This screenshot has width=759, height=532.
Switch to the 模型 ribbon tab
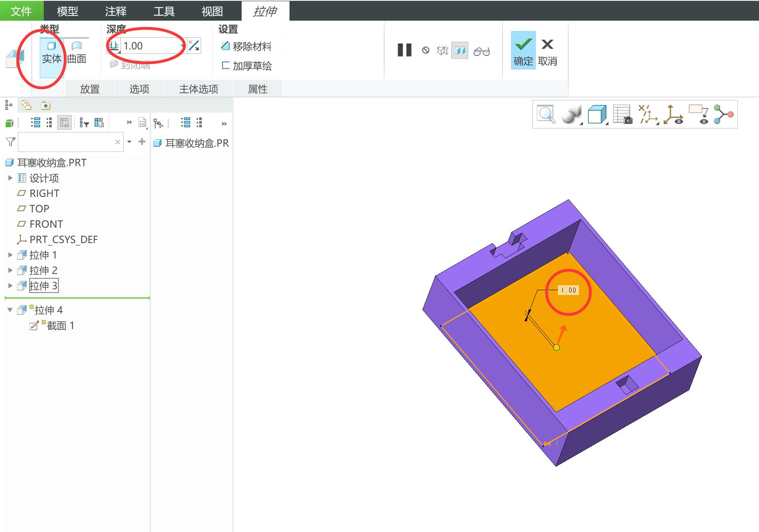67,11
